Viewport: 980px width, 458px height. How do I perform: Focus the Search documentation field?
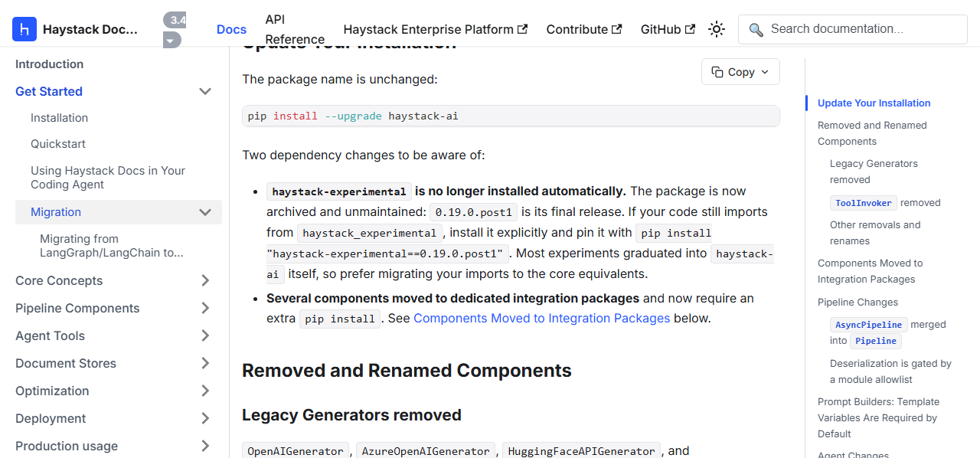(x=853, y=29)
